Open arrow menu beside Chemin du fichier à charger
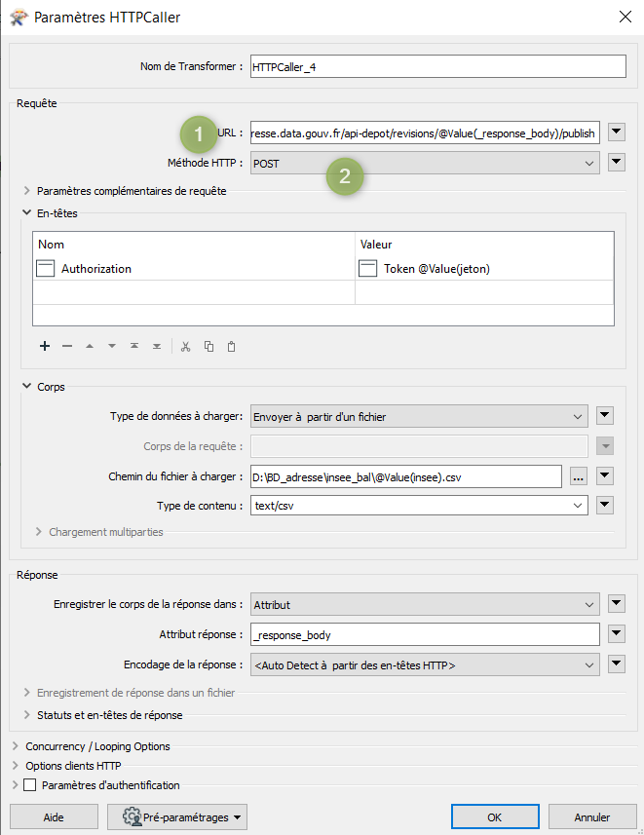 pos(605,475)
